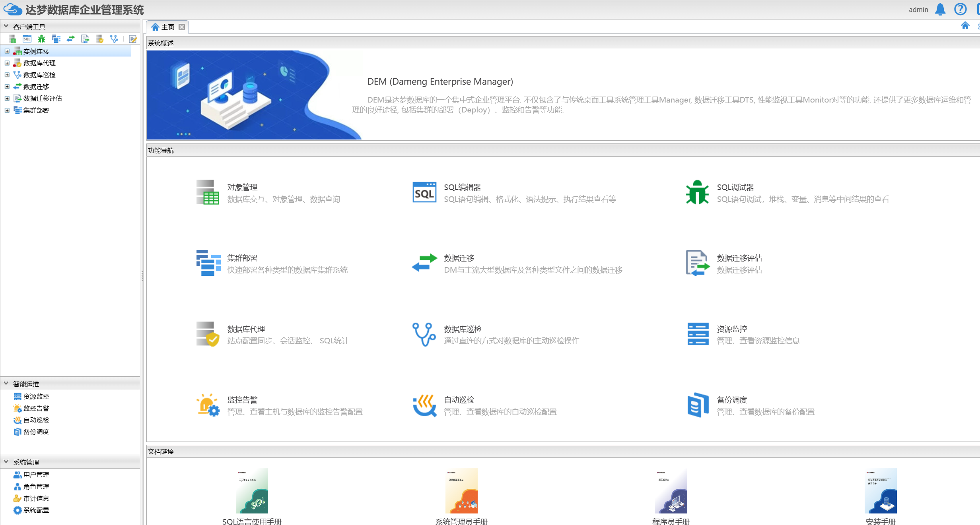Collapse the 系统管理 panel section

pos(6,462)
